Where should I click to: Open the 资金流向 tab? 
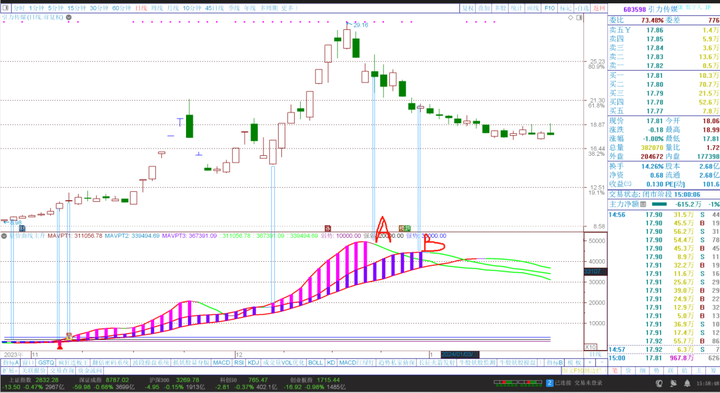[x=90, y=370]
